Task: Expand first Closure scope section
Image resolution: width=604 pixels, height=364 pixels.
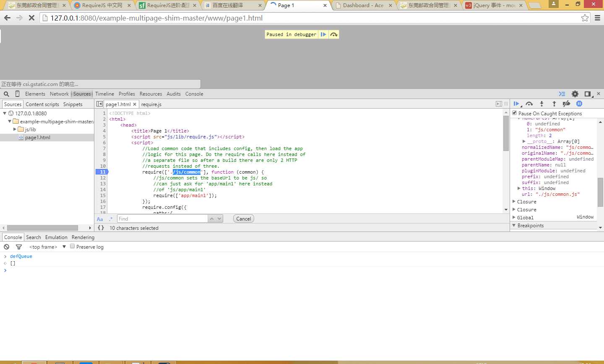Action: (514, 202)
